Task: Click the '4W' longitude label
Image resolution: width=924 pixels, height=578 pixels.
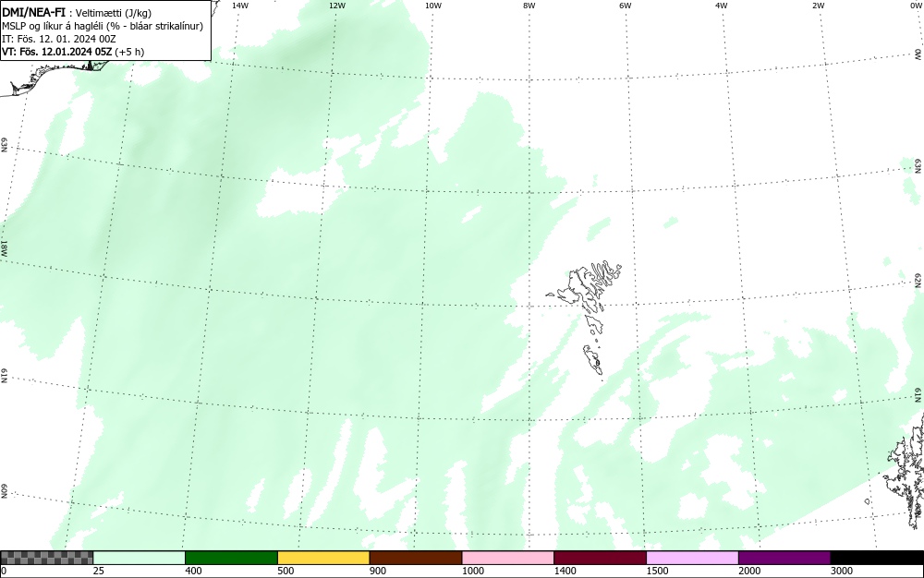Action: point(722,6)
